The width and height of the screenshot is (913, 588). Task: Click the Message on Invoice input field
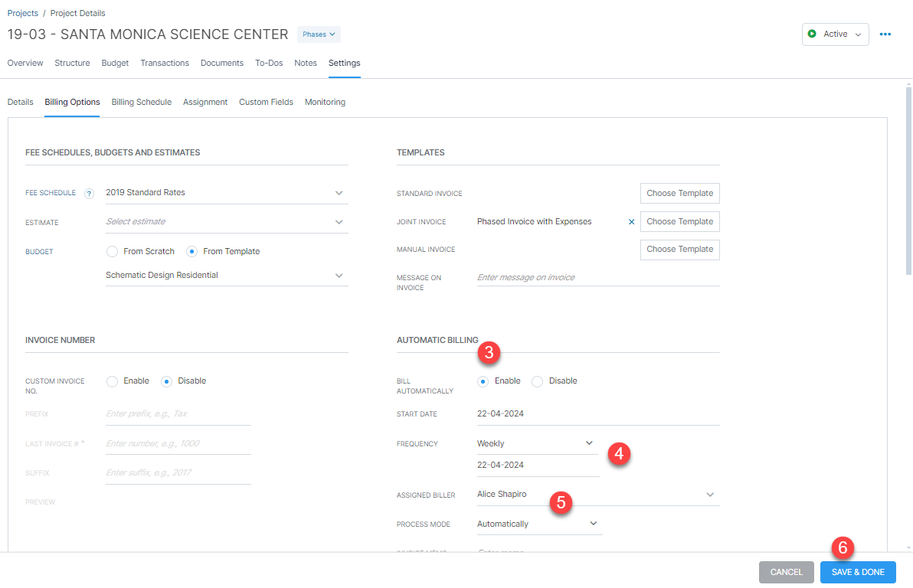coord(597,276)
